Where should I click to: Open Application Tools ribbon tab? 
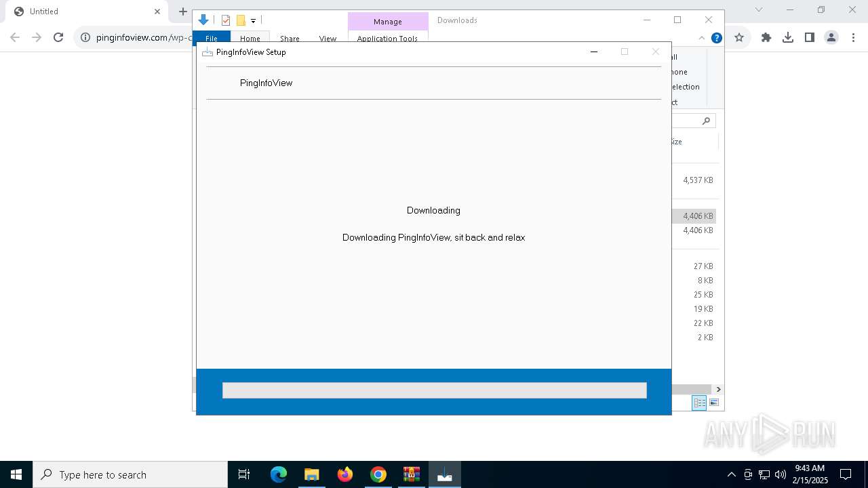pyautogui.click(x=388, y=39)
